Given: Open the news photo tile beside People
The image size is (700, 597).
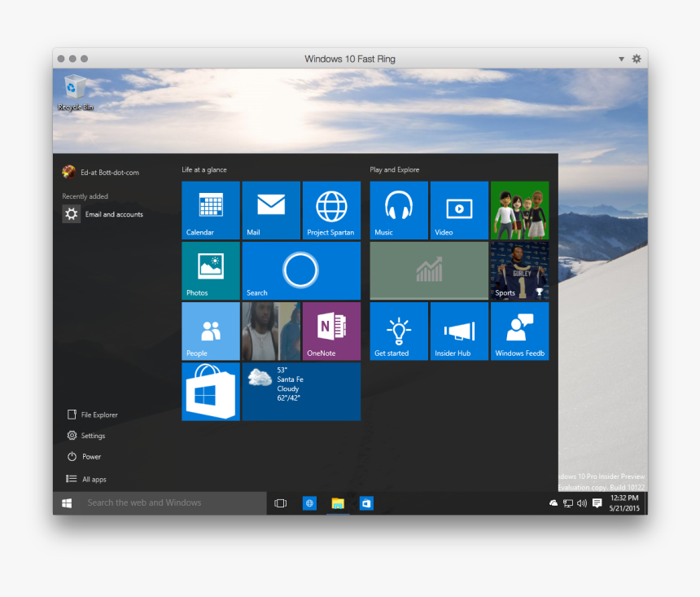Looking at the screenshot, I should 271,331.
